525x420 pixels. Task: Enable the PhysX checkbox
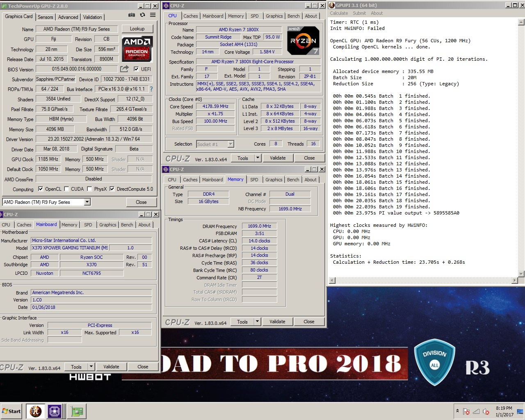pyautogui.click(x=90, y=189)
